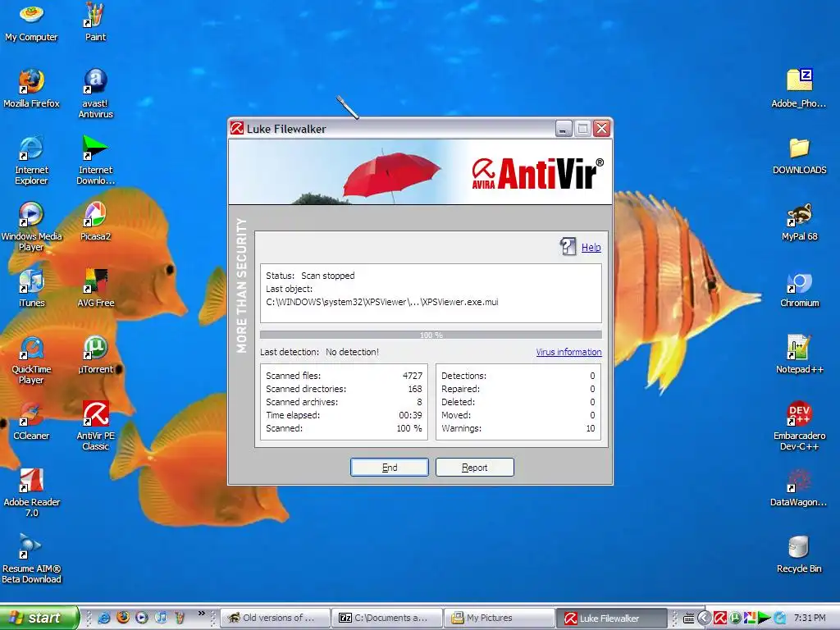This screenshot has width=840, height=630.
Task: Switch to My Pictures taskbar window
Action: pyautogui.click(x=499, y=618)
